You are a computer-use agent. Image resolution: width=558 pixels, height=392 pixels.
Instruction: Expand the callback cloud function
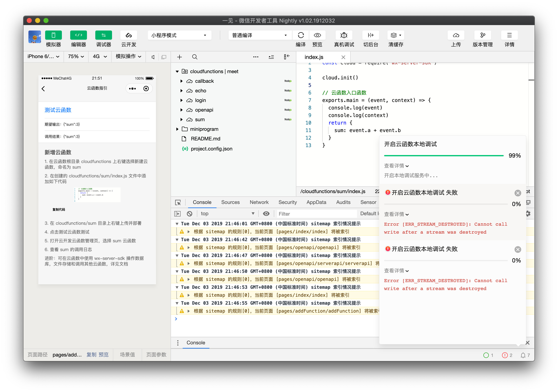[181, 81]
